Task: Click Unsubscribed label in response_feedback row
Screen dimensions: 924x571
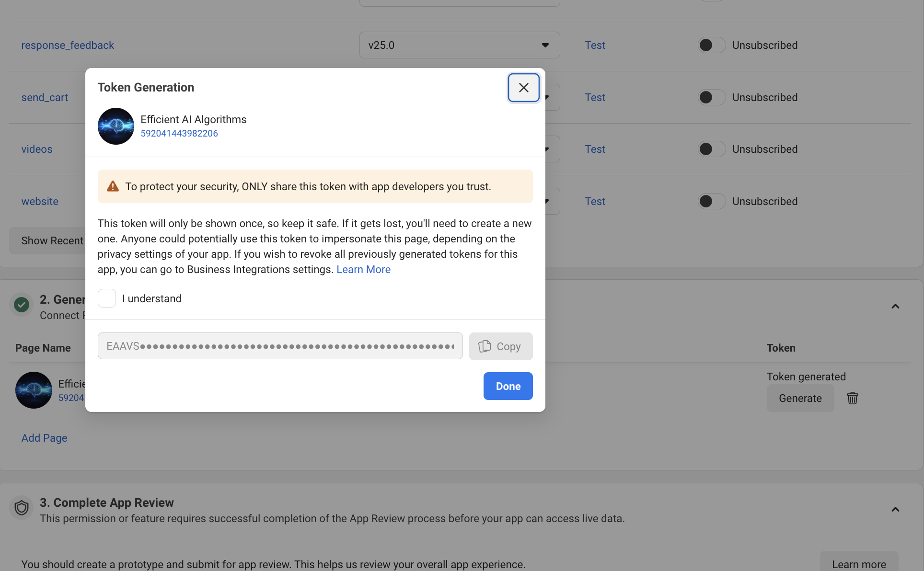Action: 765,45
